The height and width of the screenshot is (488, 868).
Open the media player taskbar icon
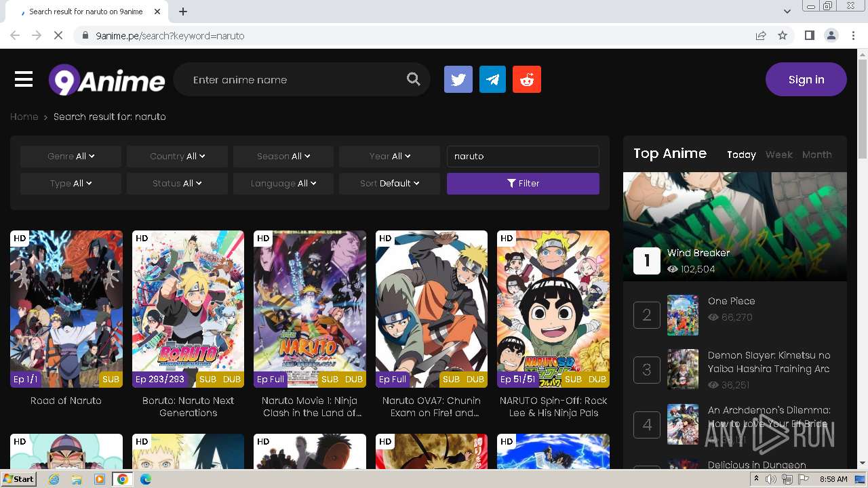coord(100,479)
